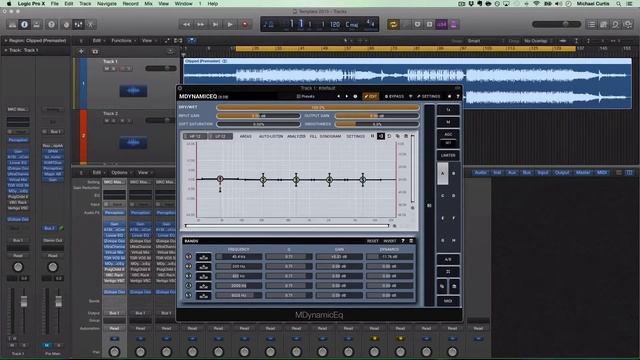Toggle band 1 enable button
640x360 pixels.
click(189, 257)
